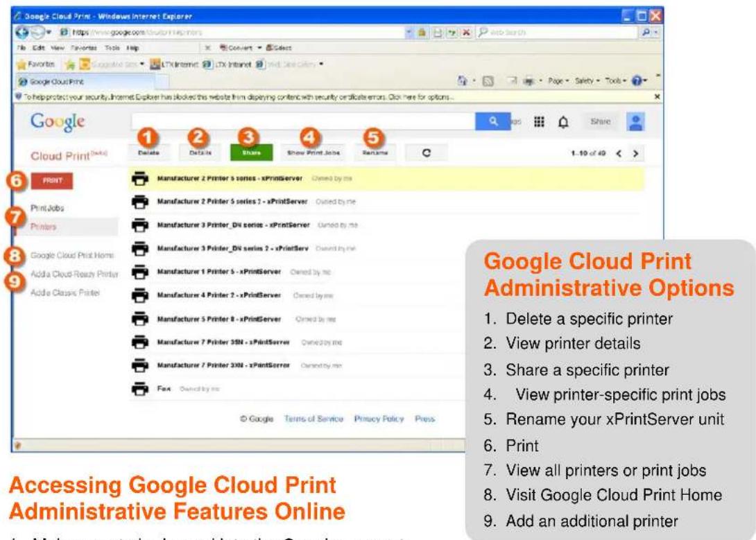
Task: Click the security lock icon in address bar
Action: point(422,33)
